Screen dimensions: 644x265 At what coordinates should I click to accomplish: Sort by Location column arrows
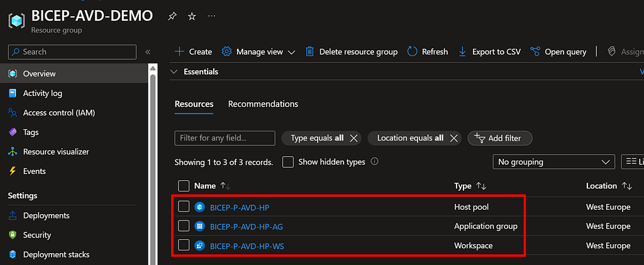pyautogui.click(x=627, y=186)
